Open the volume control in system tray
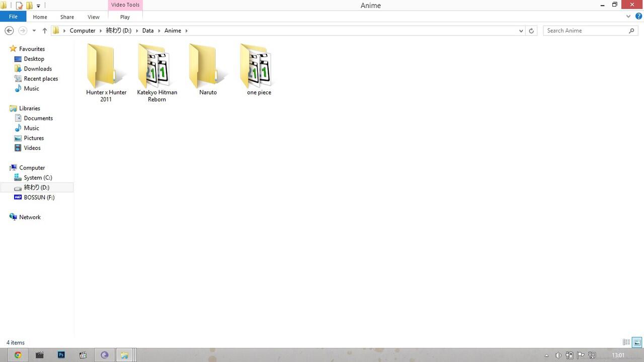644x362 pixels. tap(558, 355)
